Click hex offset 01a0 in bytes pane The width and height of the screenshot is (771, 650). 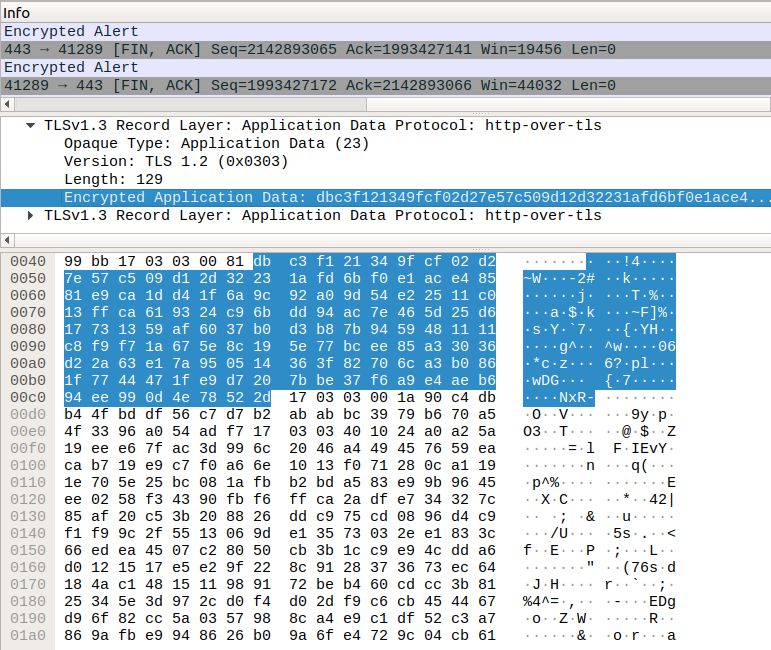[x=28, y=635]
